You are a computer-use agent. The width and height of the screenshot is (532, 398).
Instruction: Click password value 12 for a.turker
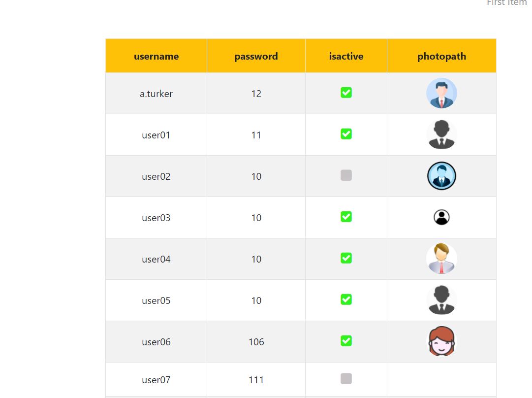[256, 94]
